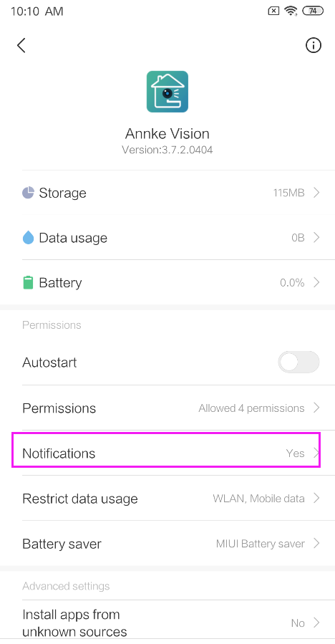Image resolution: width=335 pixels, height=644 pixels.
Task: Click the green Battery icon
Action: [x=28, y=282]
